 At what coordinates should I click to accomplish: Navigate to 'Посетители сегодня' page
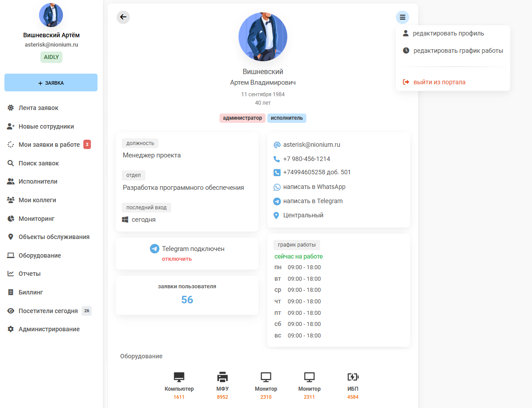(x=48, y=311)
